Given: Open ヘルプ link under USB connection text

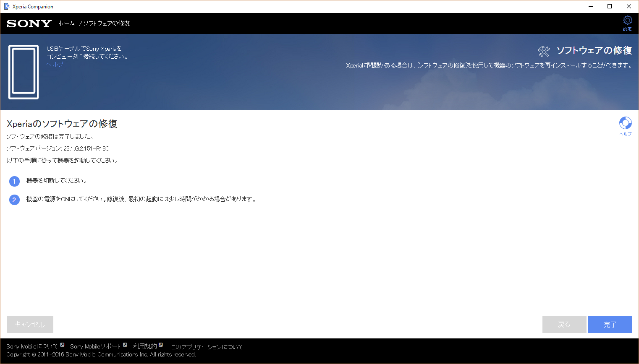Looking at the screenshot, I should click(55, 64).
